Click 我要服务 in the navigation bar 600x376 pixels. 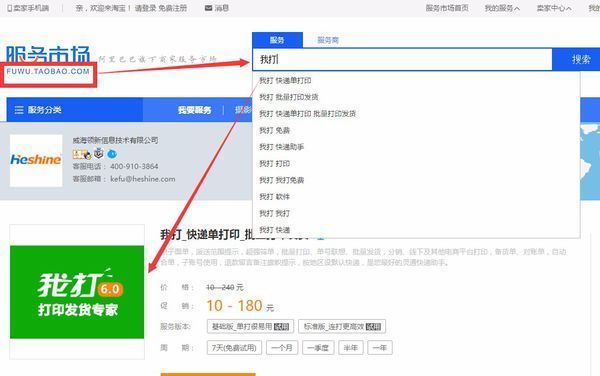[x=195, y=110]
